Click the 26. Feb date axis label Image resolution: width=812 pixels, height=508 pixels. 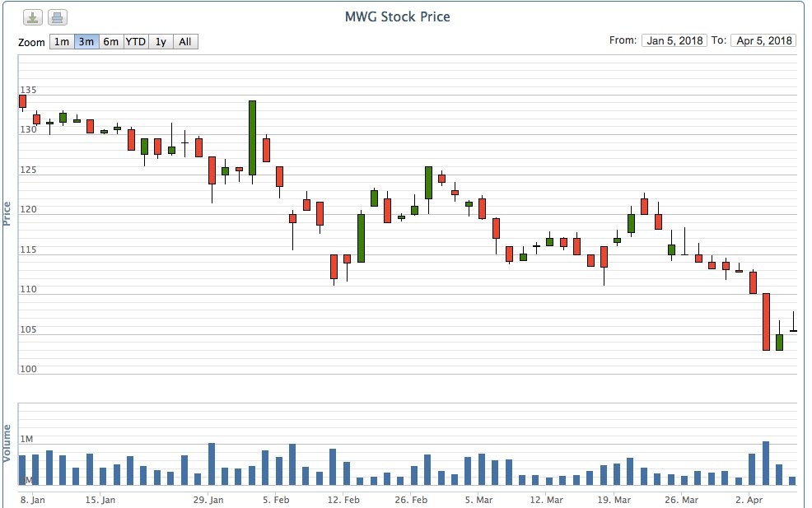click(x=412, y=500)
